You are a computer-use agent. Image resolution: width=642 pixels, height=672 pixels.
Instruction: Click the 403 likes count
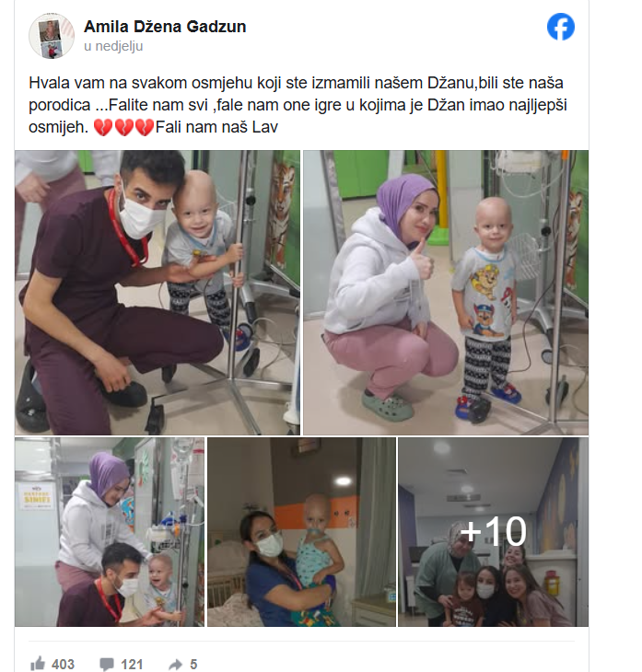tap(63, 665)
